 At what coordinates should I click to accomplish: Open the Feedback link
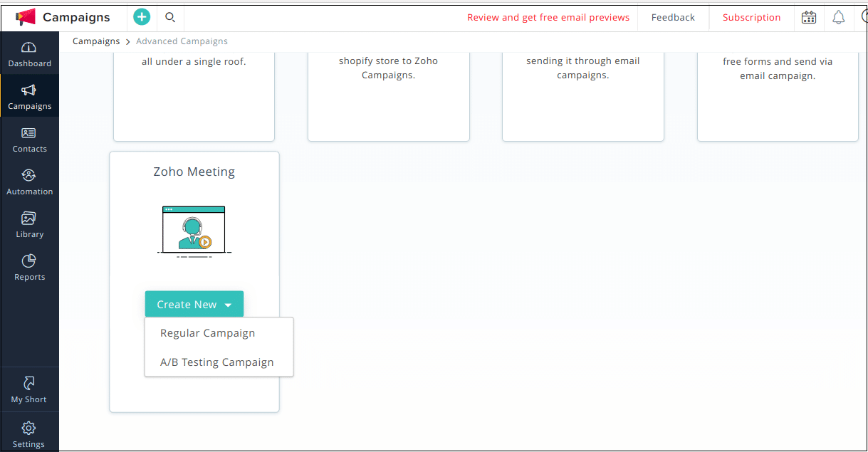[x=673, y=17]
